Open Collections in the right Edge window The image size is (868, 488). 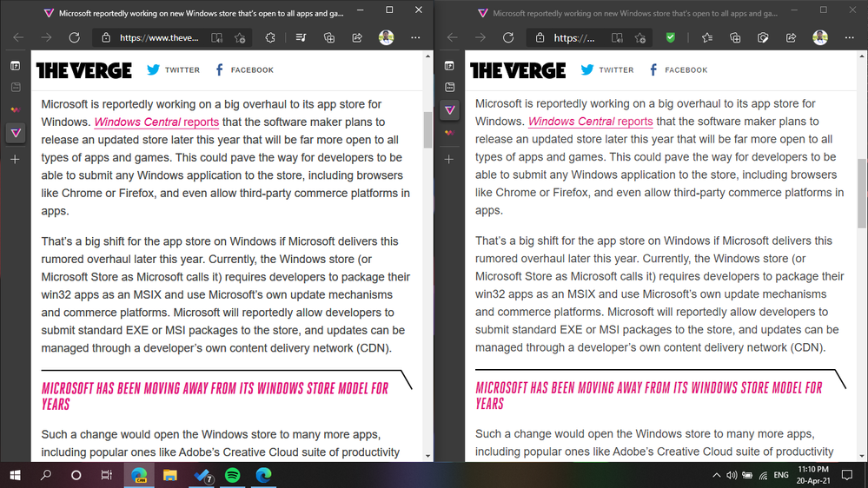click(735, 37)
